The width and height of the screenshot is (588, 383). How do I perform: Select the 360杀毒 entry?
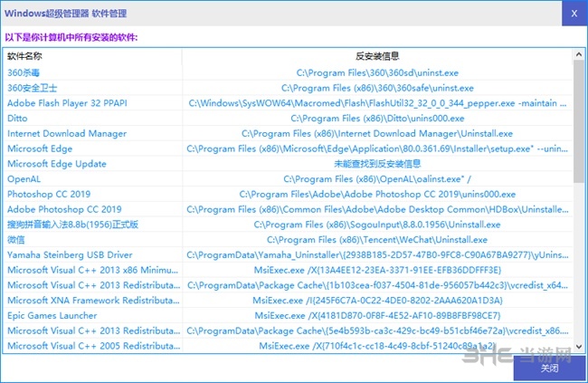(x=24, y=72)
